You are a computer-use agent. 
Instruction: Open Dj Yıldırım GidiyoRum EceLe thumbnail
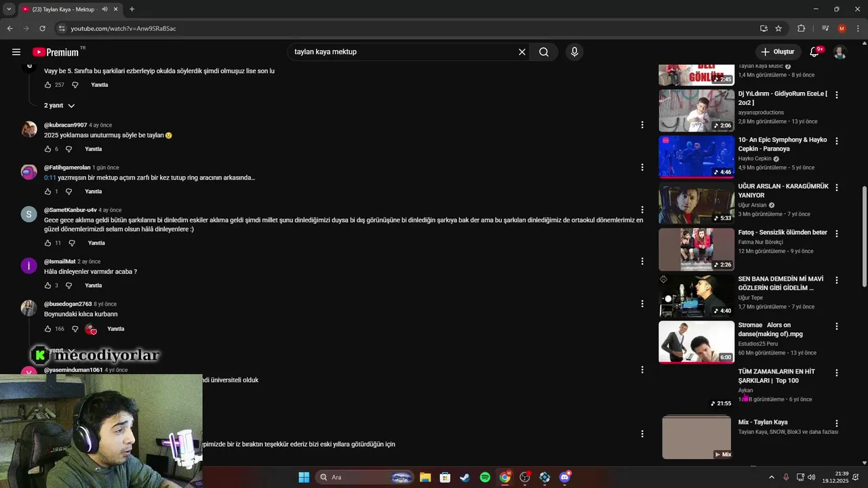pyautogui.click(x=696, y=110)
